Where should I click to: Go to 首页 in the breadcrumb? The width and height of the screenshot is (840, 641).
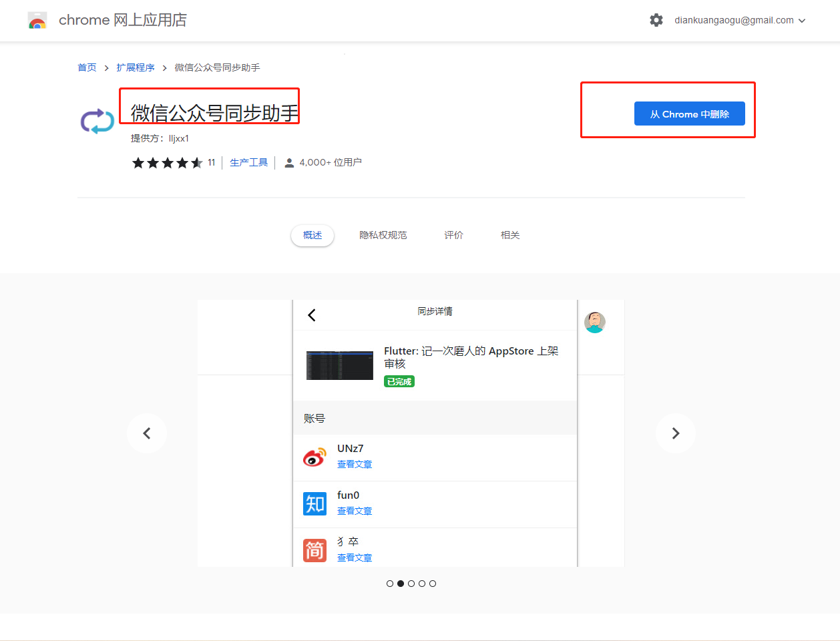(87, 67)
